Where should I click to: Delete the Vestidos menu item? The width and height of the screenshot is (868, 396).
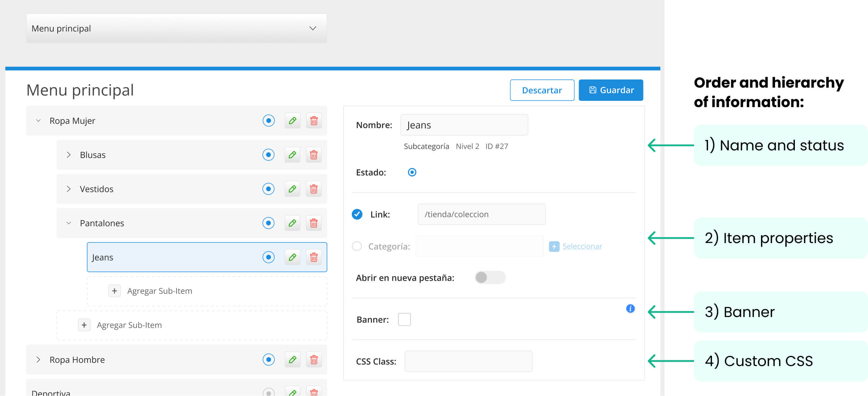click(x=313, y=189)
